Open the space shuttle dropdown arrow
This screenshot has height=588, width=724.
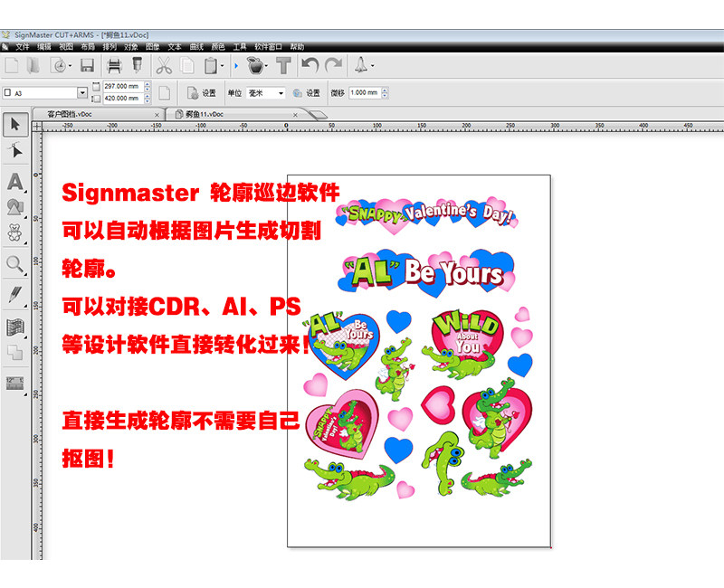point(372,66)
